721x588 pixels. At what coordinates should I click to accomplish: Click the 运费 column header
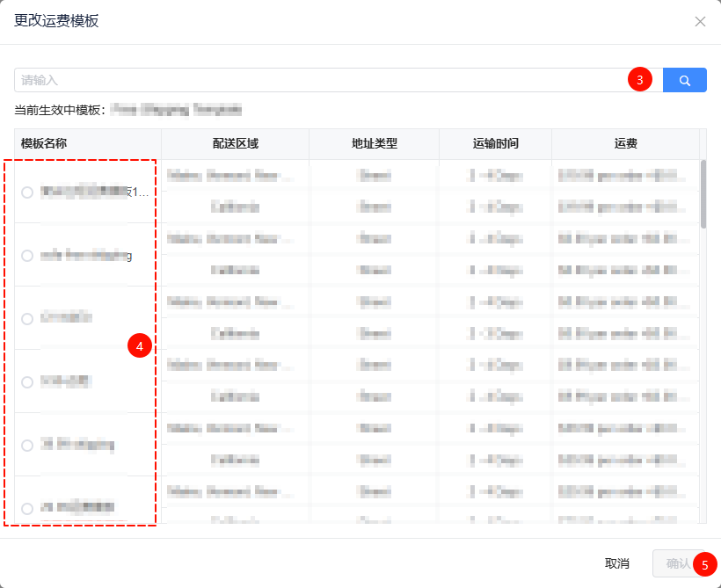(x=625, y=143)
